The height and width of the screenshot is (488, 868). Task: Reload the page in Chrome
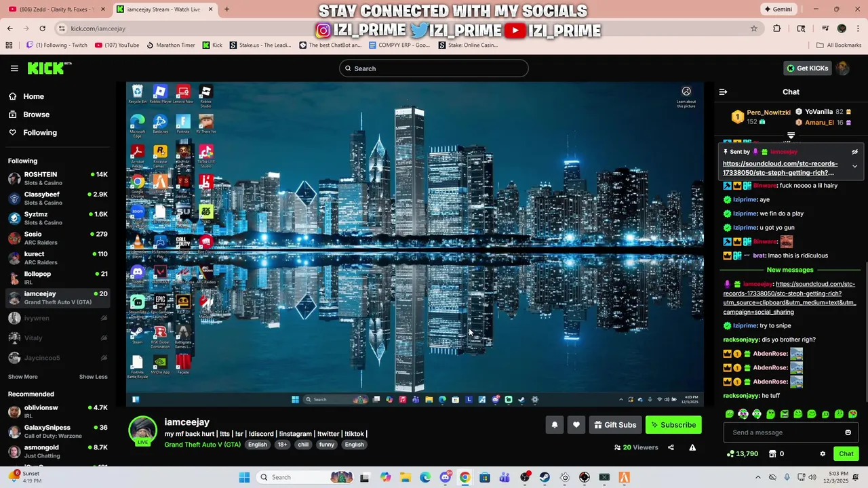(42, 28)
